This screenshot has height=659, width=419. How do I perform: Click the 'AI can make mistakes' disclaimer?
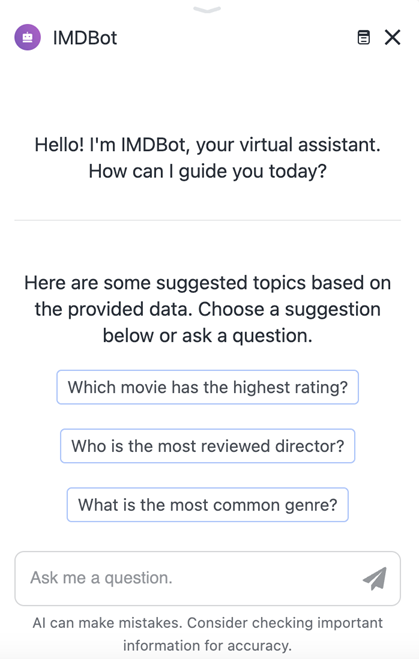point(208,623)
